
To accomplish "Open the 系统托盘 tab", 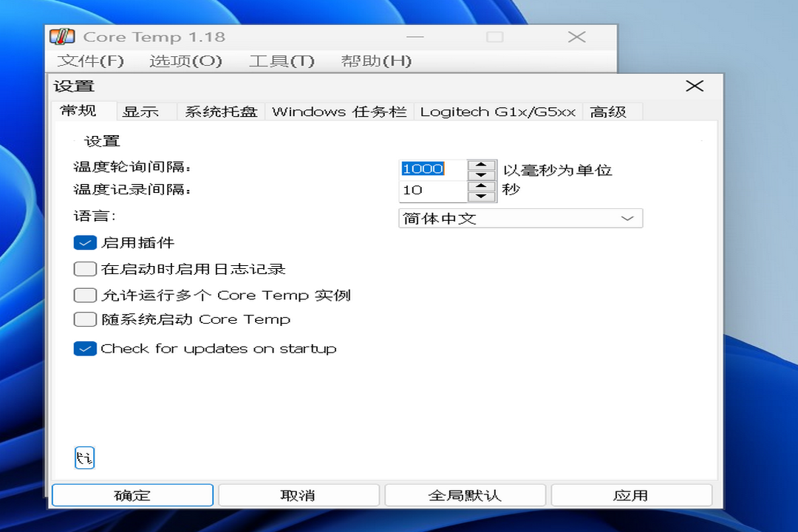I will click(220, 111).
